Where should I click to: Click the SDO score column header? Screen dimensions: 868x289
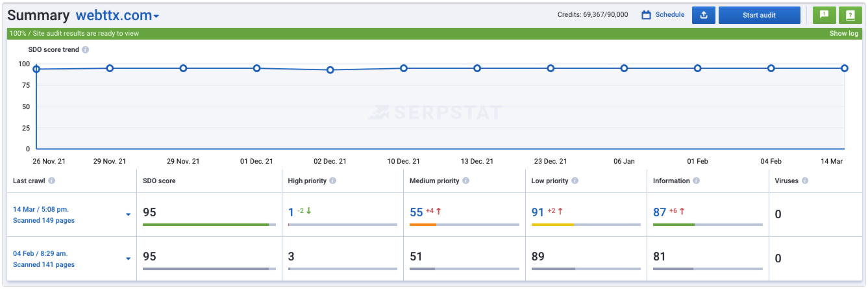[159, 181]
